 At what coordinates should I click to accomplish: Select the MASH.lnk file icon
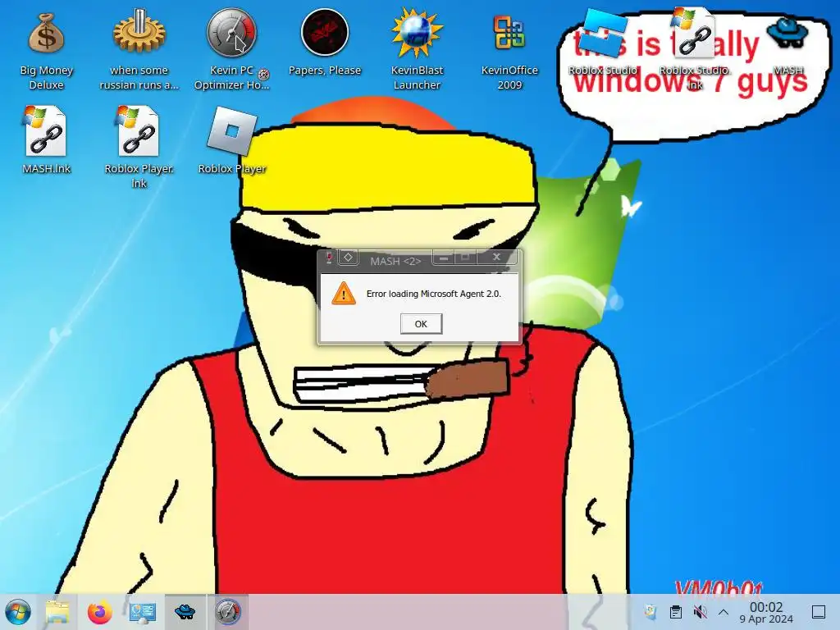point(46,140)
